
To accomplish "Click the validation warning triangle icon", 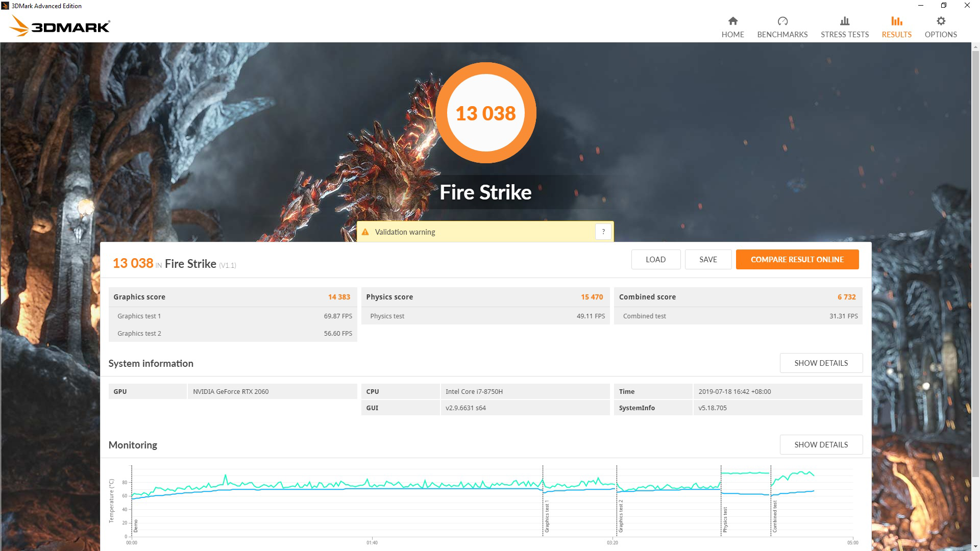I will point(365,232).
